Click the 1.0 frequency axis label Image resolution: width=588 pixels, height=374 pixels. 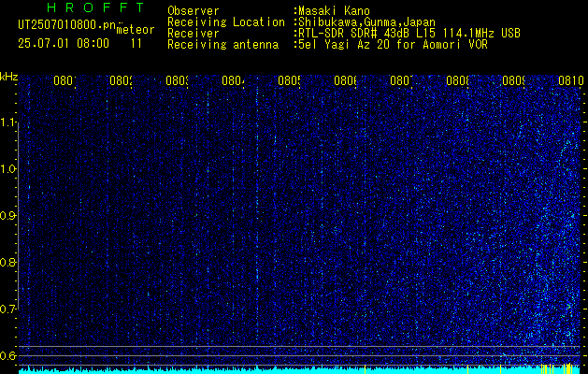pyautogui.click(x=8, y=169)
